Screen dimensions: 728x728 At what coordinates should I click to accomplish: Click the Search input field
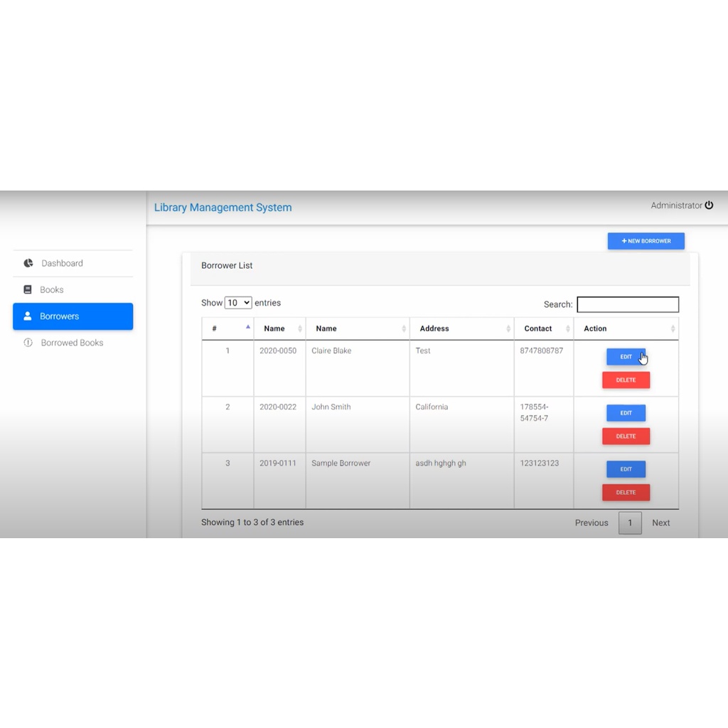pyautogui.click(x=627, y=304)
